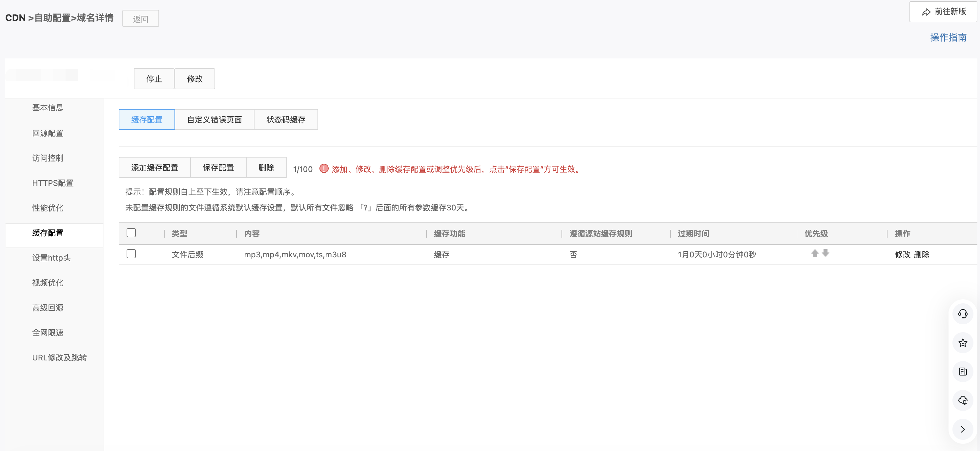The height and width of the screenshot is (451, 980).
Task: Click the share arrow in 前往新版
Action: tap(926, 12)
